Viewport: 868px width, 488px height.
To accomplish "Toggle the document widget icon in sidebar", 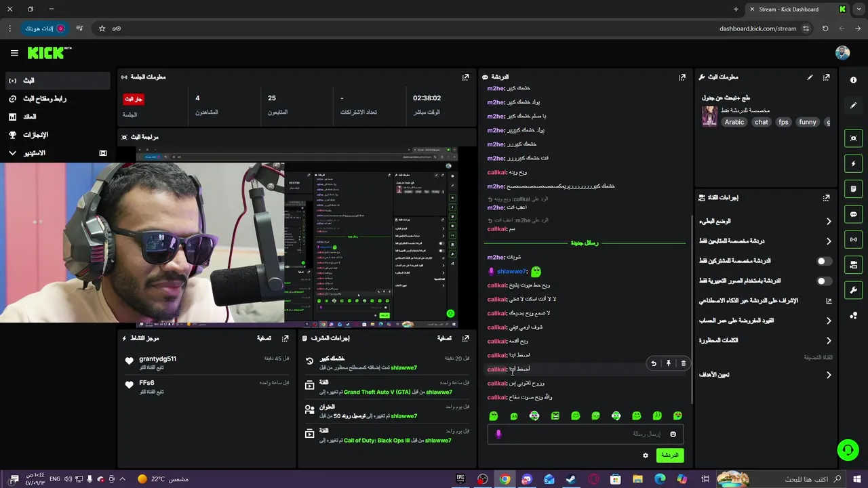I will click(x=853, y=189).
